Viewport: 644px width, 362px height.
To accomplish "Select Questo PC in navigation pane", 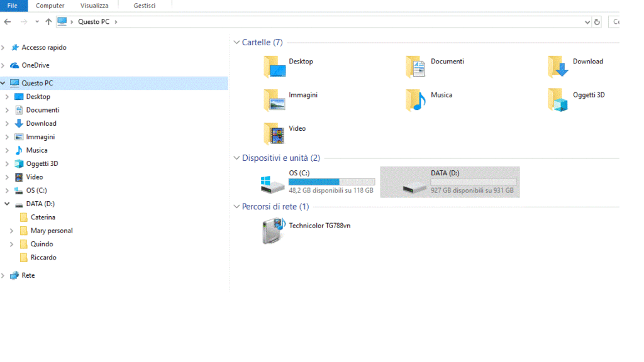I will coord(114,83).
